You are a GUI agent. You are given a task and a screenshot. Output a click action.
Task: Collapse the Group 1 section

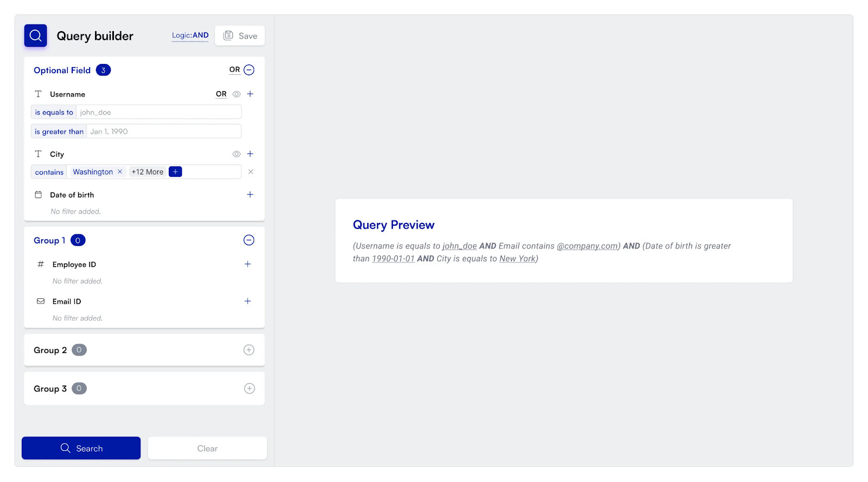249,240
